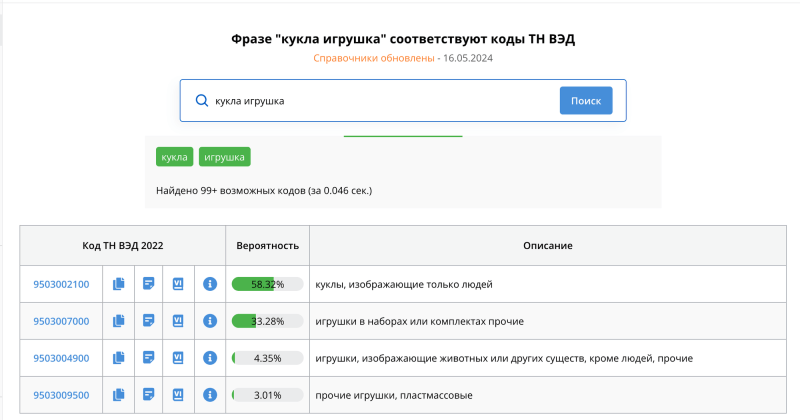
Task: Click the 3.01% probability bar
Action: pos(267,395)
